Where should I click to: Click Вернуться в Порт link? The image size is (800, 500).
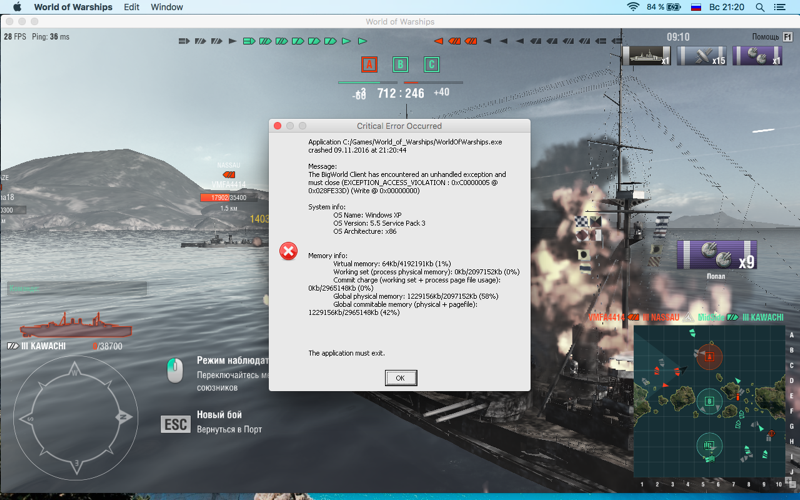click(x=229, y=430)
